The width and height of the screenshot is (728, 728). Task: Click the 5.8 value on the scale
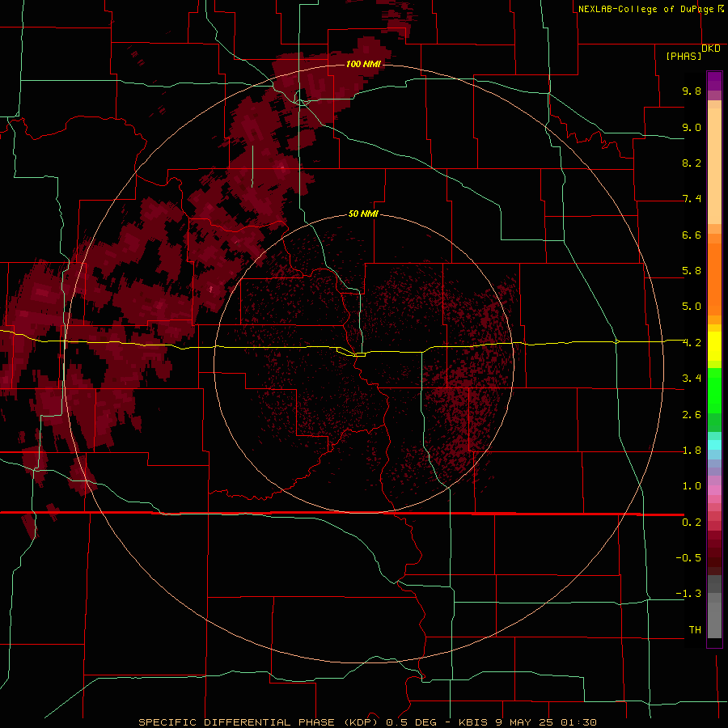click(x=692, y=270)
